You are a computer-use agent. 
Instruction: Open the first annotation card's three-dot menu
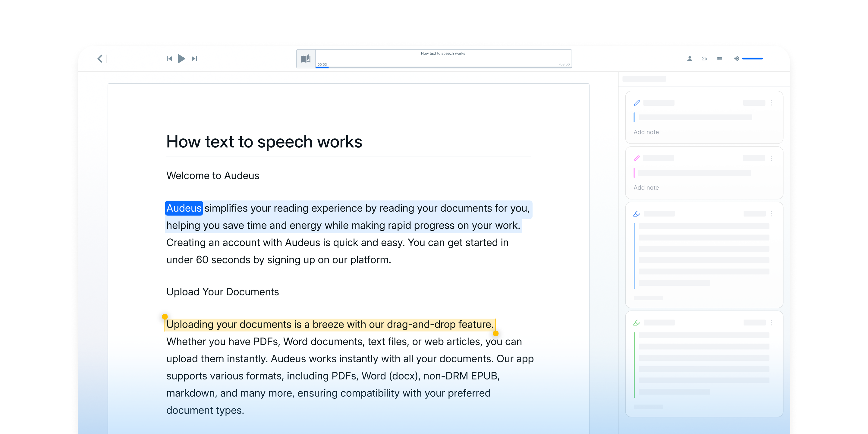(771, 103)
